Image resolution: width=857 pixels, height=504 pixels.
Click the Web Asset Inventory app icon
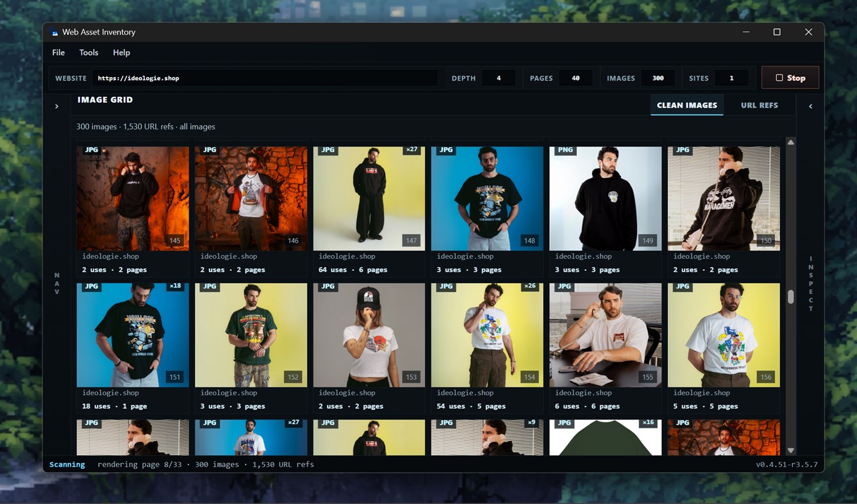[55, 33]
